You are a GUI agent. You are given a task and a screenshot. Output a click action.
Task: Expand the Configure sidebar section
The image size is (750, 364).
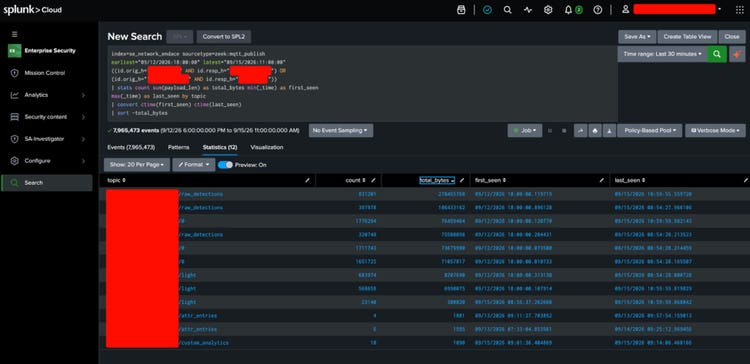tap(48, 161)
